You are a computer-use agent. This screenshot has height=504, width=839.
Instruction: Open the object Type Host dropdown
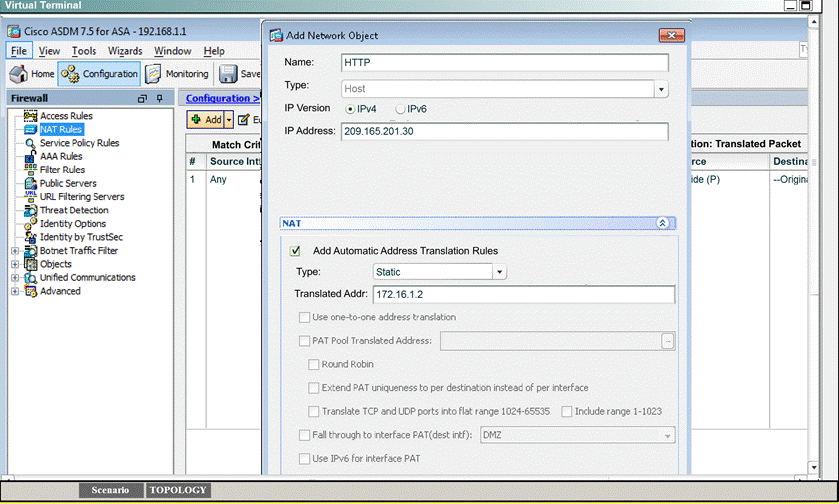pyautogui.click(x=661, y=90)
